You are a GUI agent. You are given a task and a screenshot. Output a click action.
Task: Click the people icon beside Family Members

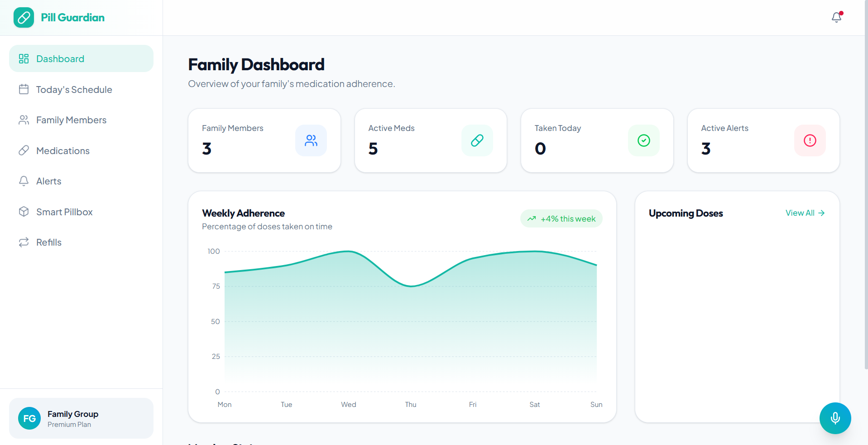tap(24, 120)
